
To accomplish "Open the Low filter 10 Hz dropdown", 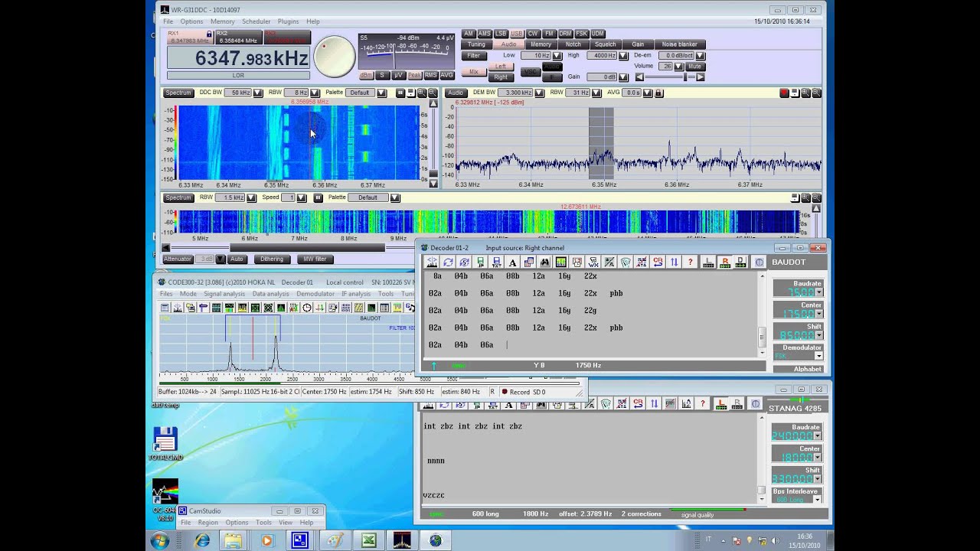I will click(x=557, y=56).
